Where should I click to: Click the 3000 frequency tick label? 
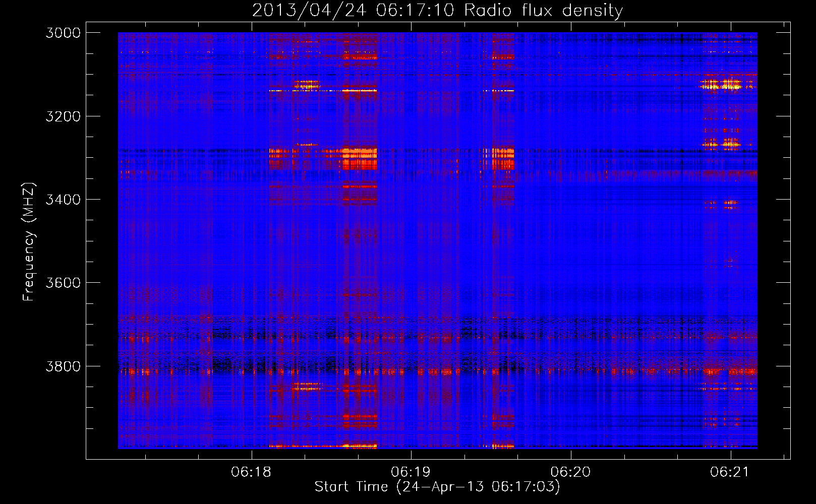pyautogui.click(x=63, y=33)
